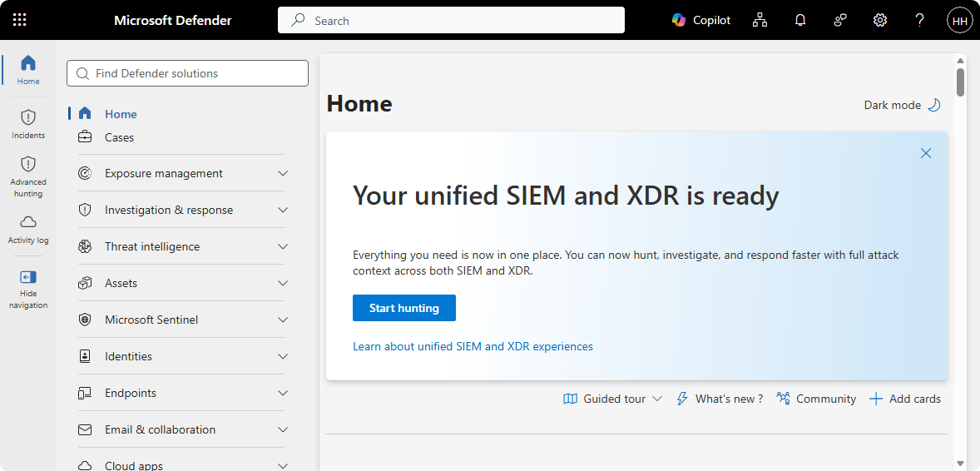980x471 pixels.
Task: Click the Home icon in left rail
Action: coord(28,63)
